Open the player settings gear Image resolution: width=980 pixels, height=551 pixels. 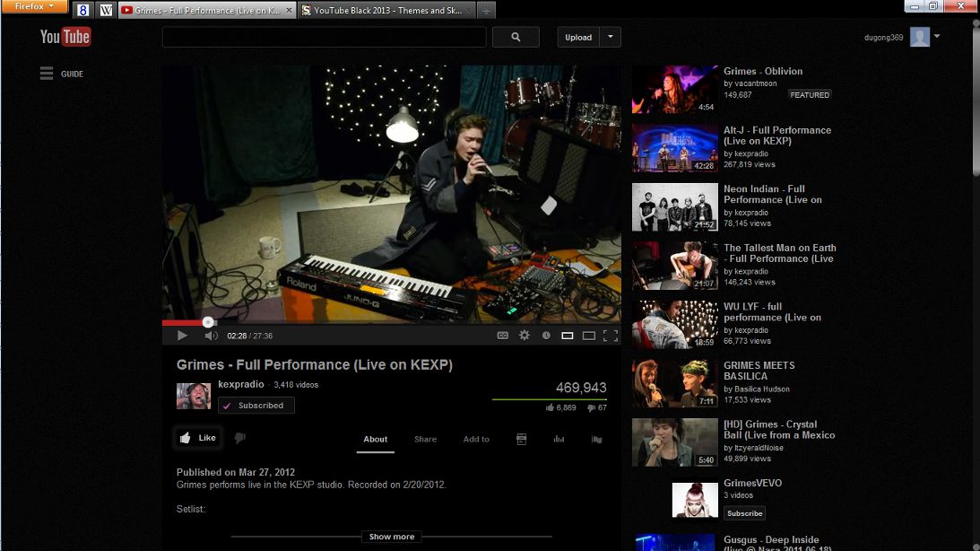tap(525, 335)
